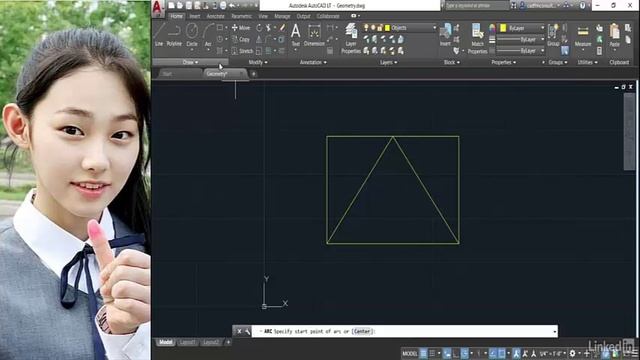This screenshot has height=360, width=640.
Task: Toggle annotation visibility in status bar
Action: [x=516, y=353]
